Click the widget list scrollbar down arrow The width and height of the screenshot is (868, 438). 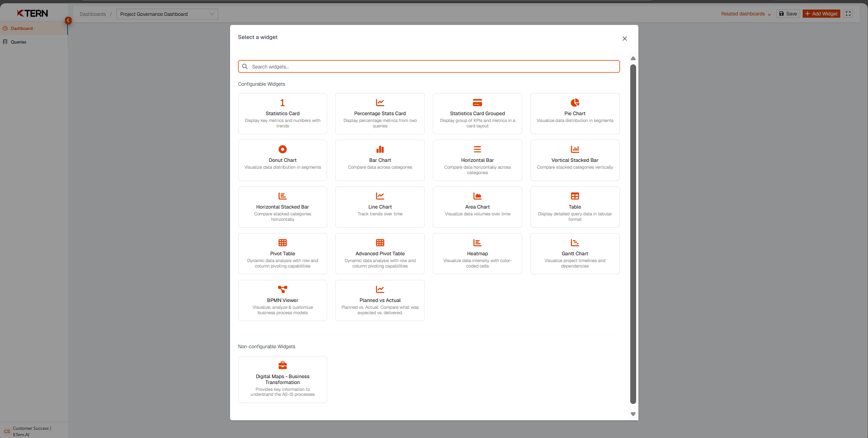pyautogui.click(x=633, y=414)
